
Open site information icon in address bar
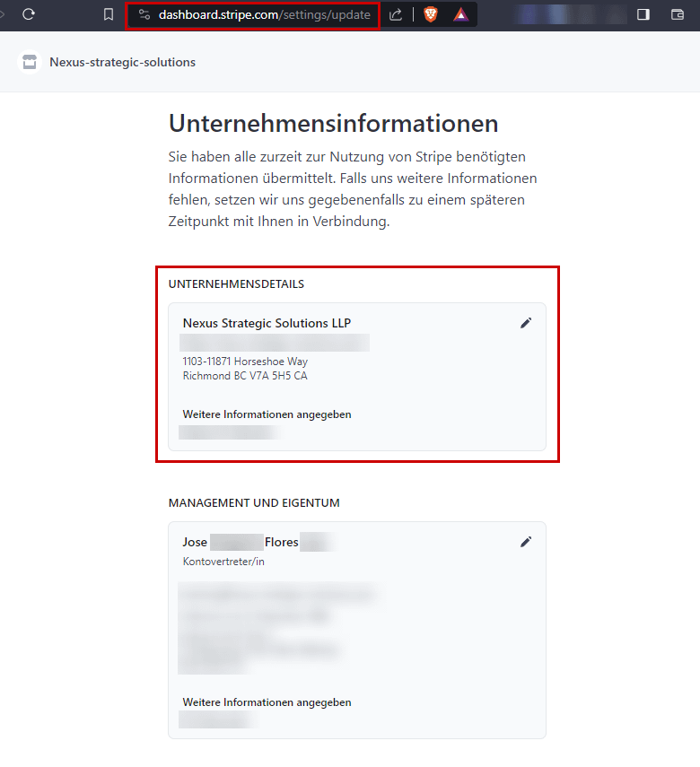pos(144,14)
